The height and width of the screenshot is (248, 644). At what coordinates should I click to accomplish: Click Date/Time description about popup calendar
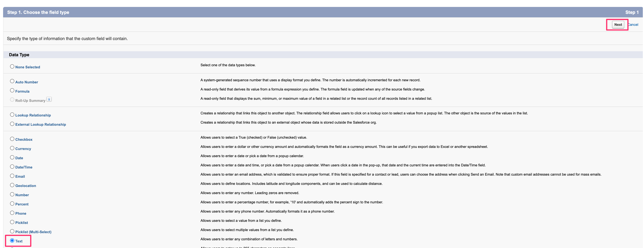click(x=343, y=165)
